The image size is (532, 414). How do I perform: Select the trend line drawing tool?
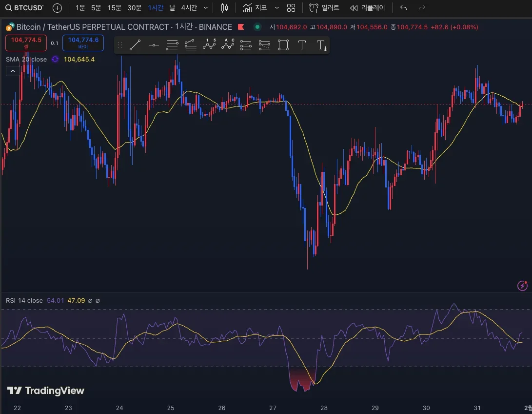135,45
